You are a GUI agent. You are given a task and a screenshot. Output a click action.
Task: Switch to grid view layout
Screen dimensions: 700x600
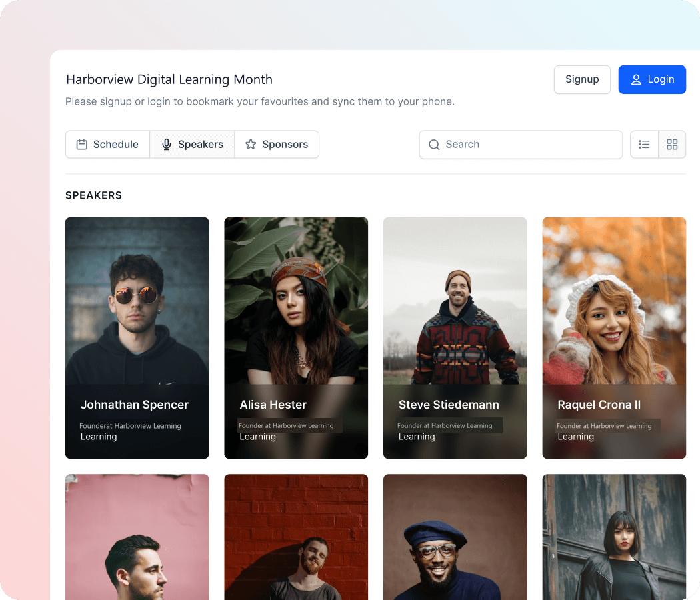(x=672, y=144)
